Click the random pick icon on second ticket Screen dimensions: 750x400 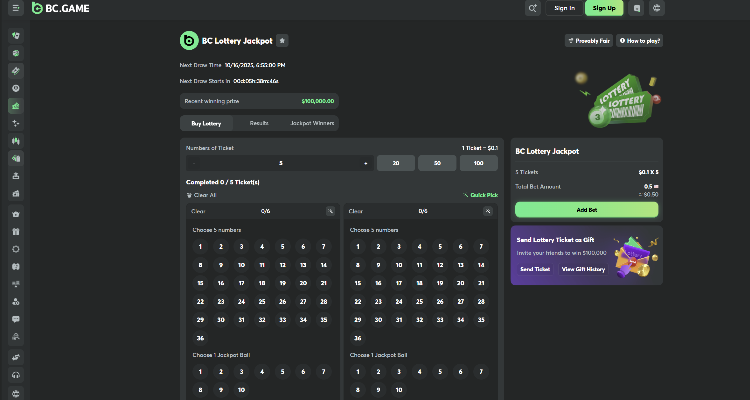[487, 211]
